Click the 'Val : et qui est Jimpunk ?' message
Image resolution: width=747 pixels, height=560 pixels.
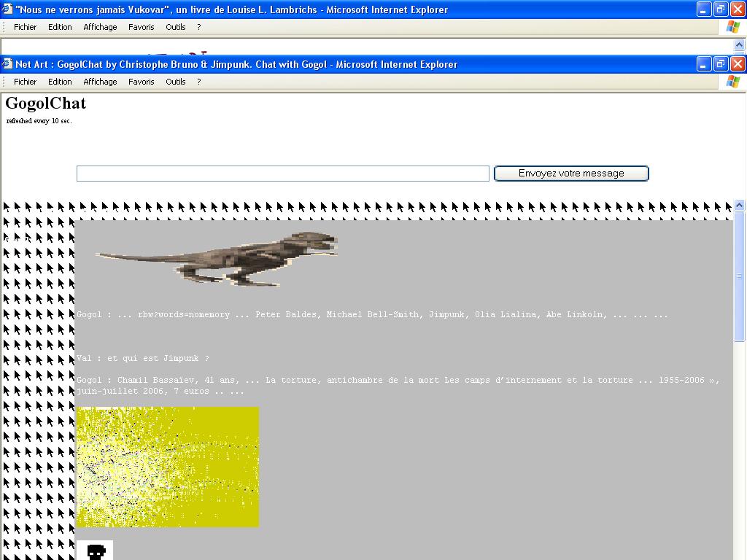[x=143, y=358]
